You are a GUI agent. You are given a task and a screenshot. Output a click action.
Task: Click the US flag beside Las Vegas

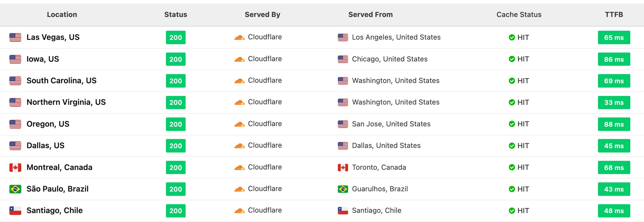click(x=15, y=37)
